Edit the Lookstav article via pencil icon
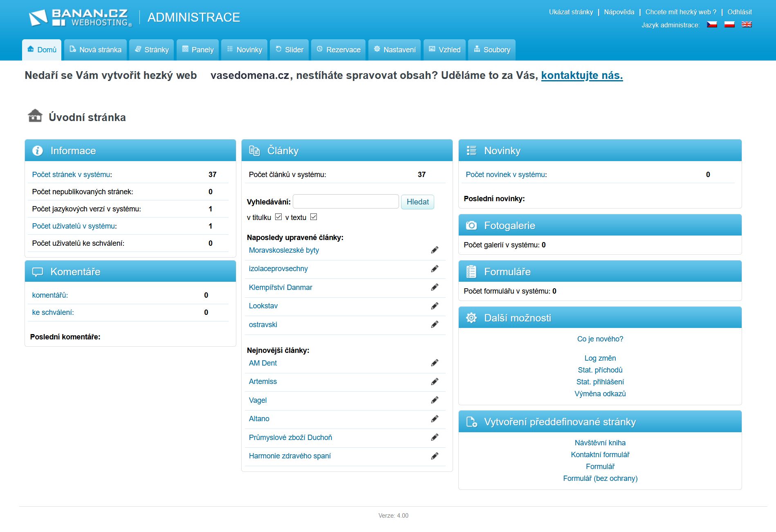Image resolution: width=776 pixels, height=532 pixels. pos(435,306)
